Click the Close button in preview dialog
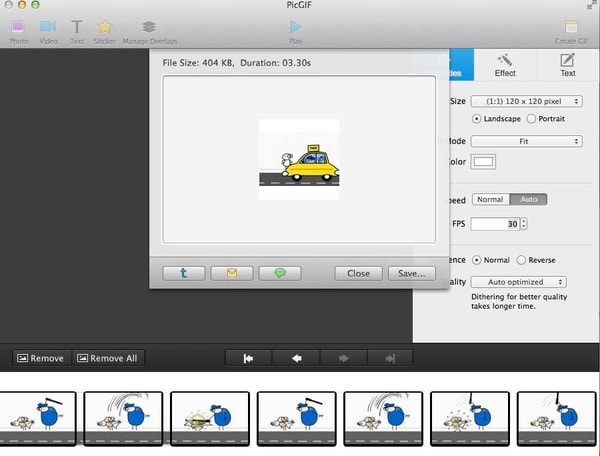The width and height of the screenshot is (600, 456). (x=359, y=274)
